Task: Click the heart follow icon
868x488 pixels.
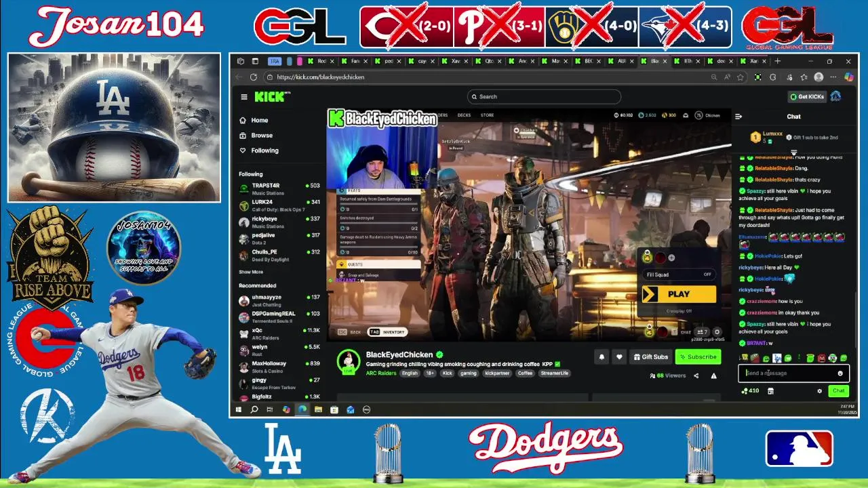Action: coord(618,357)
